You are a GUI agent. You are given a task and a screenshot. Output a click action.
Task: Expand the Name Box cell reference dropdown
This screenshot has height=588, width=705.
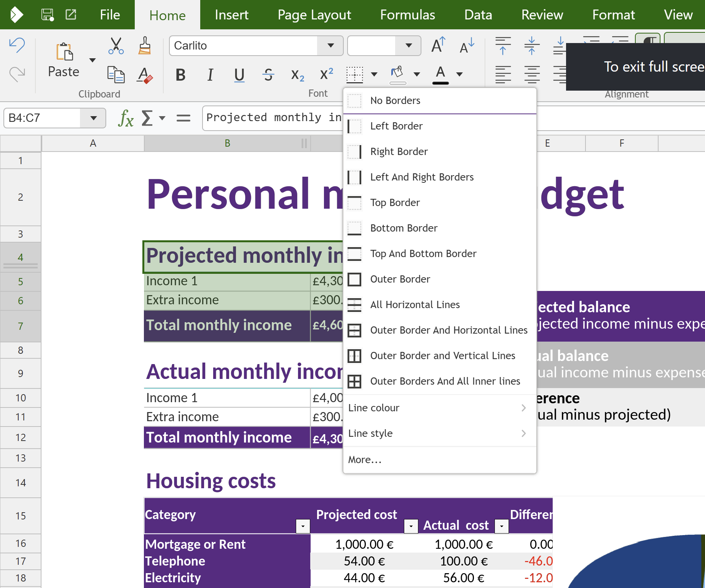pyautogui.click(x=93, y=118)
